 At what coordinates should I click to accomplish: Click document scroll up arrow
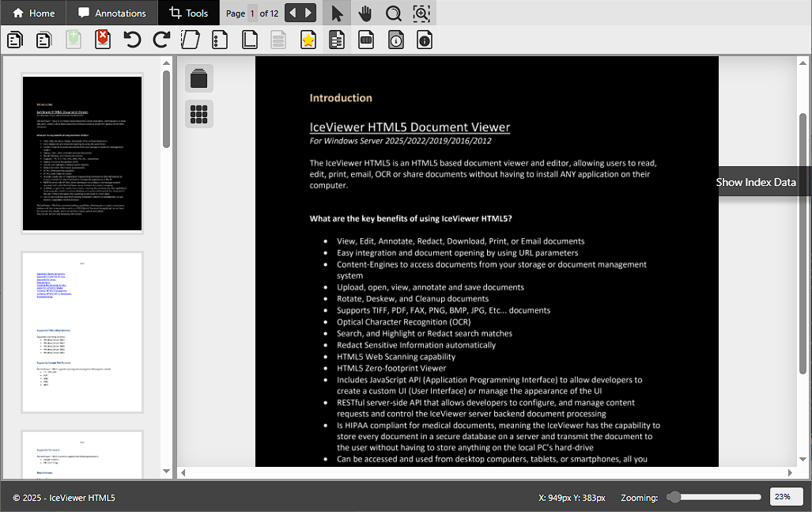click(803, 63)
